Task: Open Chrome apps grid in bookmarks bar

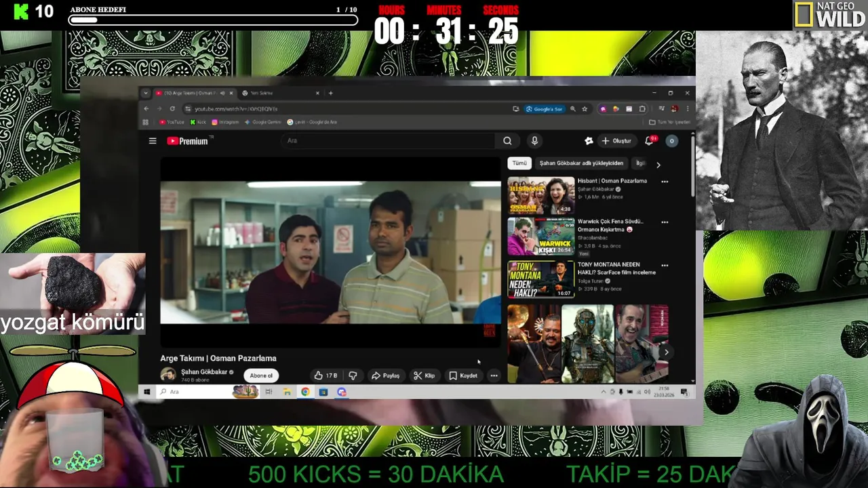Action: pyautogui.click(x=145, y=122)
